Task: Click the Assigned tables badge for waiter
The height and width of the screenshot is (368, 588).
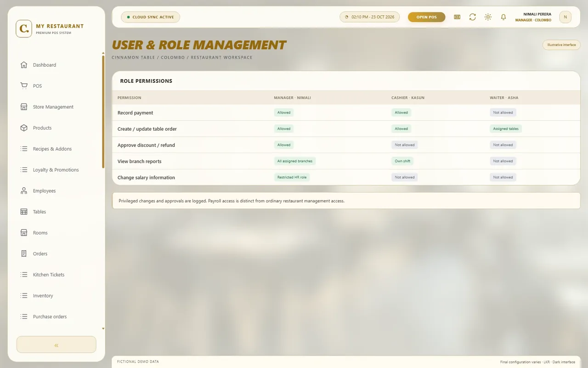Action: (x=506, y=129)
